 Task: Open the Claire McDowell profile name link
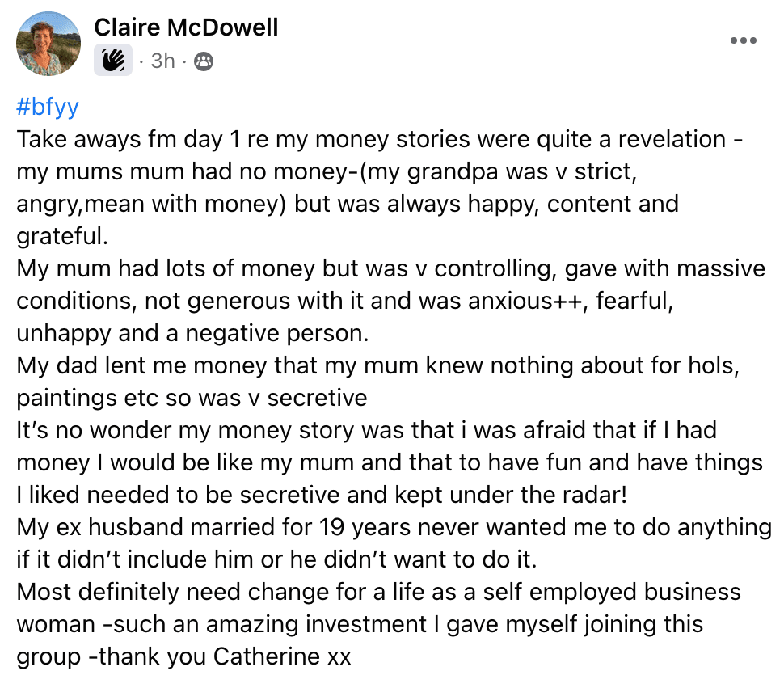186,27
